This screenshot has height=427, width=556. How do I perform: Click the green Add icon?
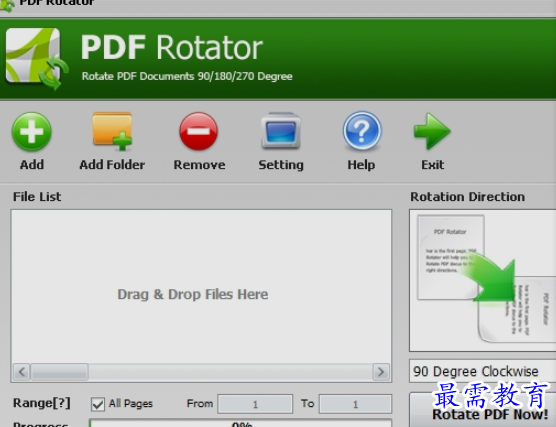tap(32, 132)
